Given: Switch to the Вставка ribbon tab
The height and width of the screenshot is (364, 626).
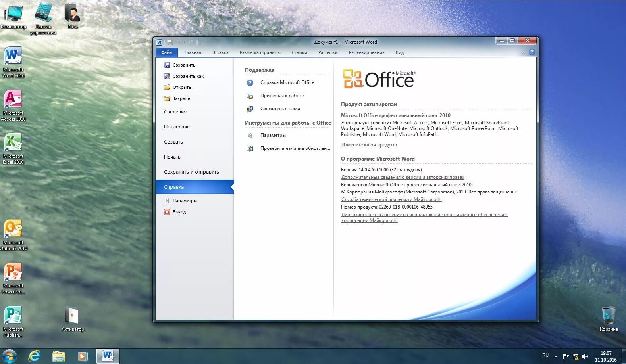Looking at the screenshot, I should (220, 52).
